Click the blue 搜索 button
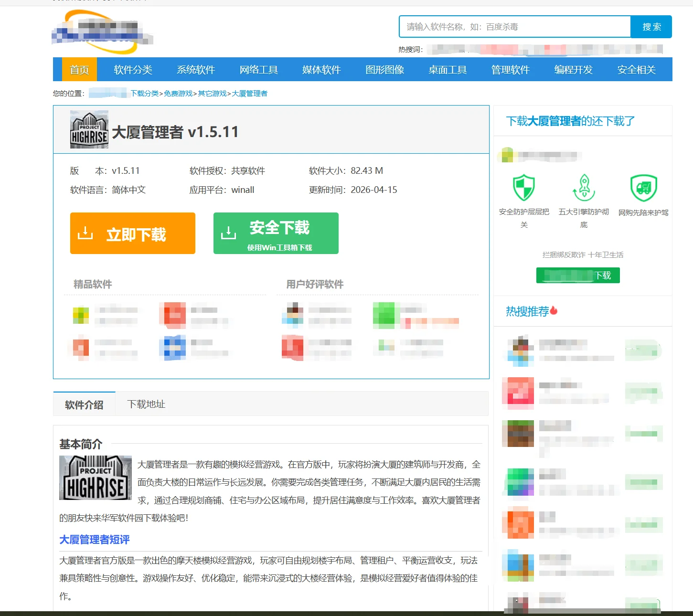 pos(651,27)
